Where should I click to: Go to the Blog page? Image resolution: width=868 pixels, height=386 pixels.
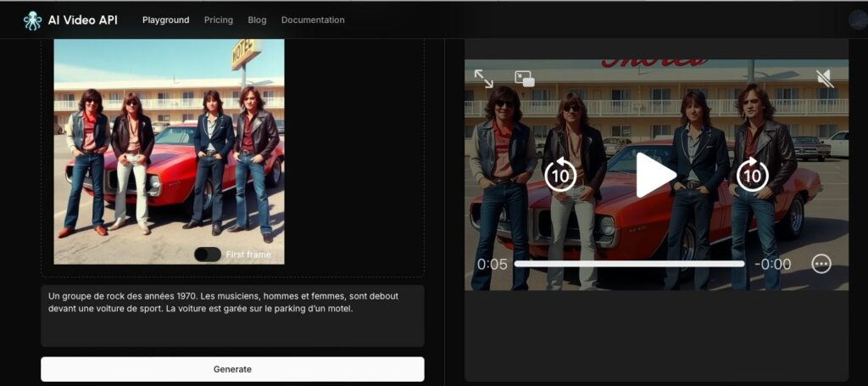257,20
